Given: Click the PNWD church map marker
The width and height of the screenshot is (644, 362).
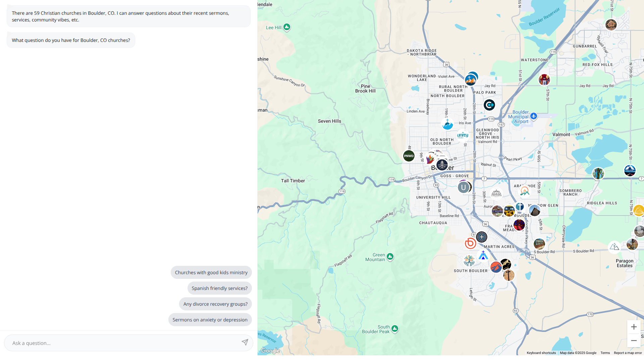Looking at the screenshot, I should click(409, 156).
